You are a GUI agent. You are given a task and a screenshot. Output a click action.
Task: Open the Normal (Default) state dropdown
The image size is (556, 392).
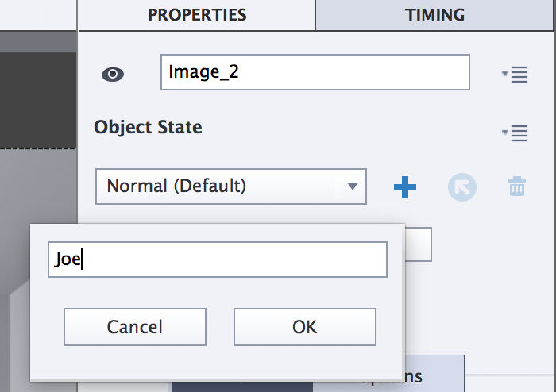231,186
